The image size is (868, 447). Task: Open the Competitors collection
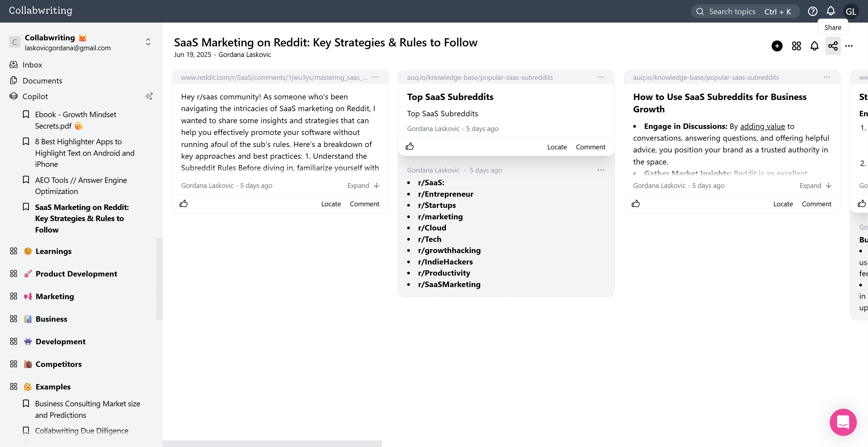[59, 364]
